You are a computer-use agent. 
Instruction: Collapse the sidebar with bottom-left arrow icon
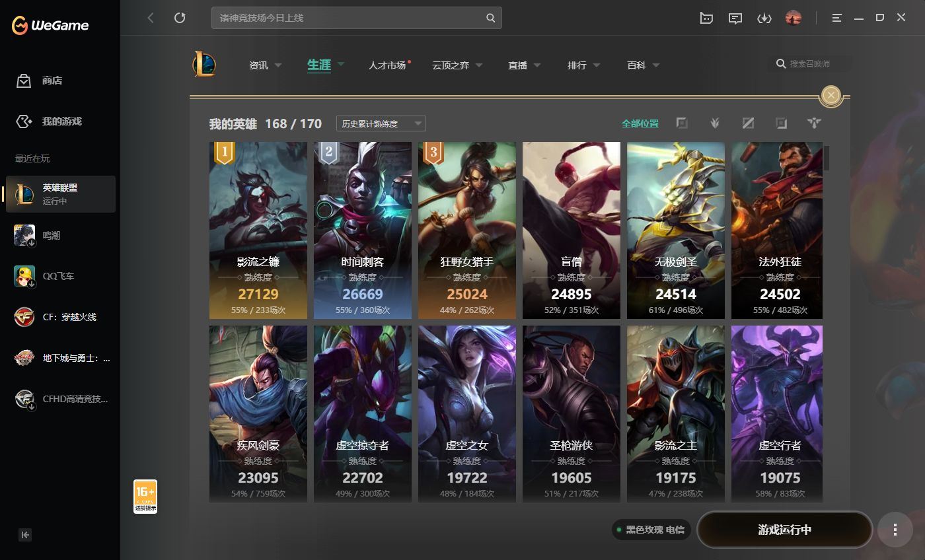tap(25, 535)
